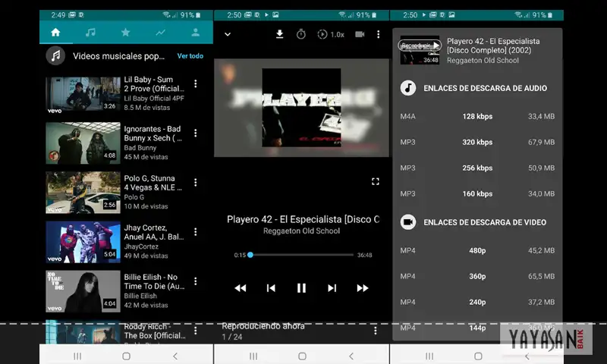This screenshot has width=607, height=364.
Task: Click the camera video downloads icon
Action: 408,222
